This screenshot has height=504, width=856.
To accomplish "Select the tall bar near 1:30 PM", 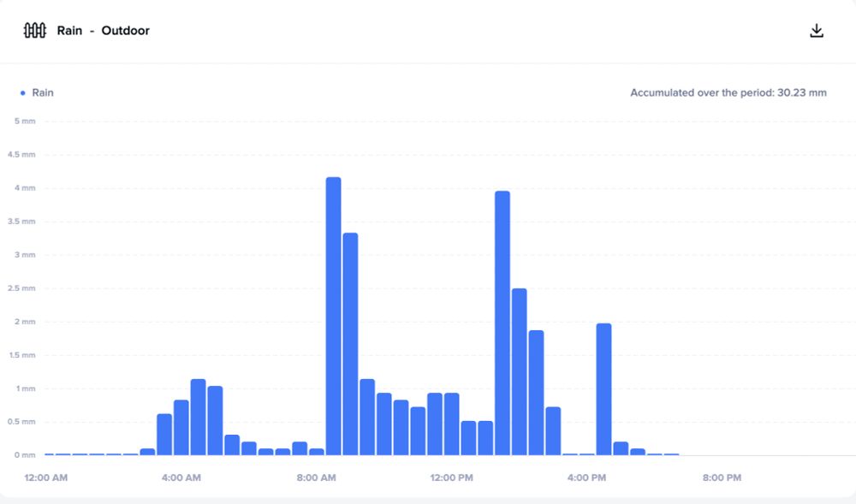I will point(502,323).
